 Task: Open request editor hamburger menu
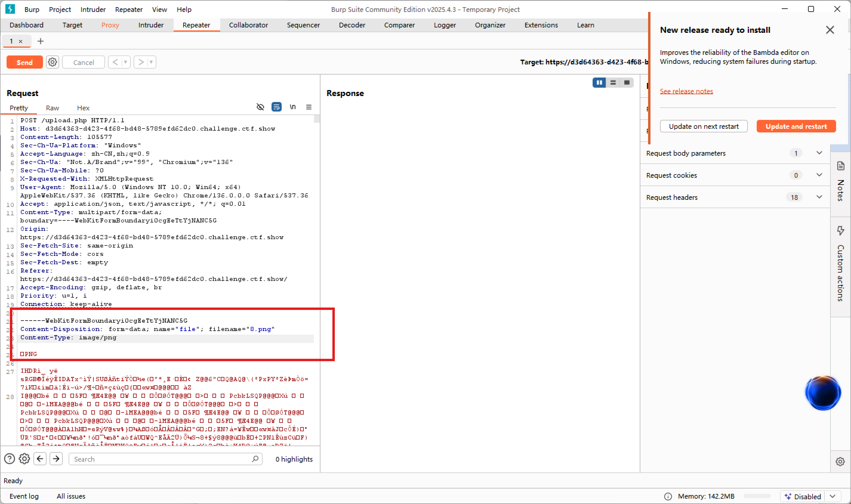point(309,107)
